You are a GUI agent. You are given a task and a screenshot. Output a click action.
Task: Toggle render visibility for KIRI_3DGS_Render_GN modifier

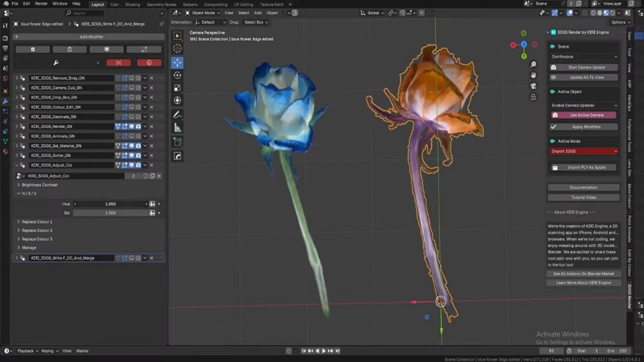click(x=138, y=126)
